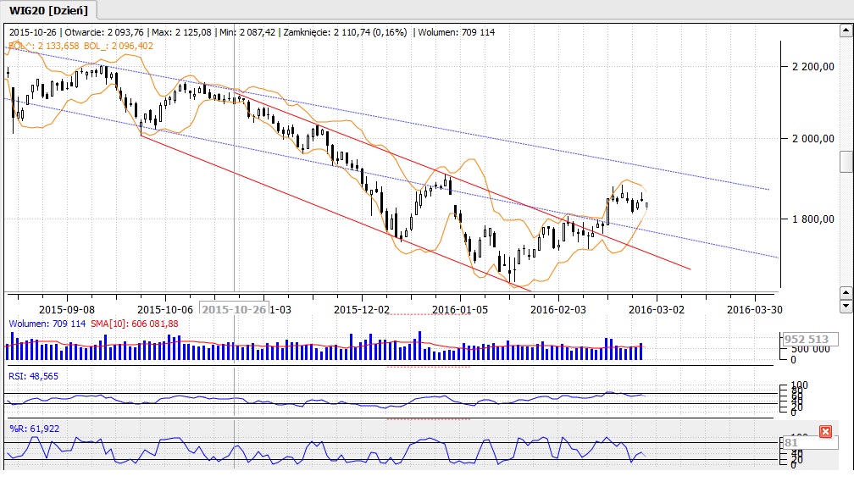Click the date axis label 2016-02-03
Screen dimensions: 854x504
coord(558,309)
